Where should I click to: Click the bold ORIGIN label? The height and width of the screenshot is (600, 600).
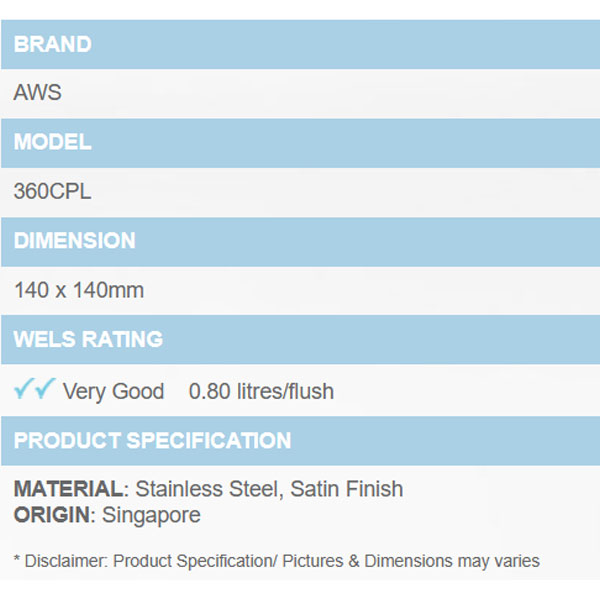[x=51, y=515]
